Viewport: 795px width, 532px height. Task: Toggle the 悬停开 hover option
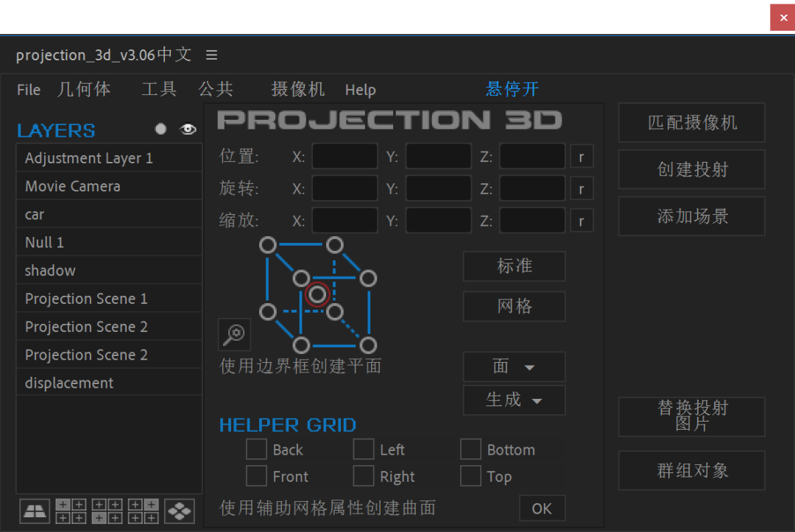[x=512, y=89]
